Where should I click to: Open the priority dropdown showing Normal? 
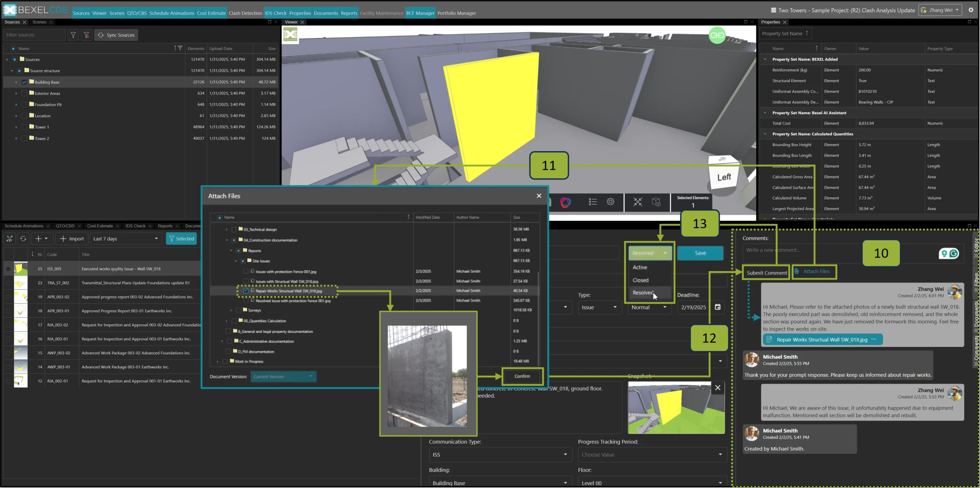tap(649, 307)
